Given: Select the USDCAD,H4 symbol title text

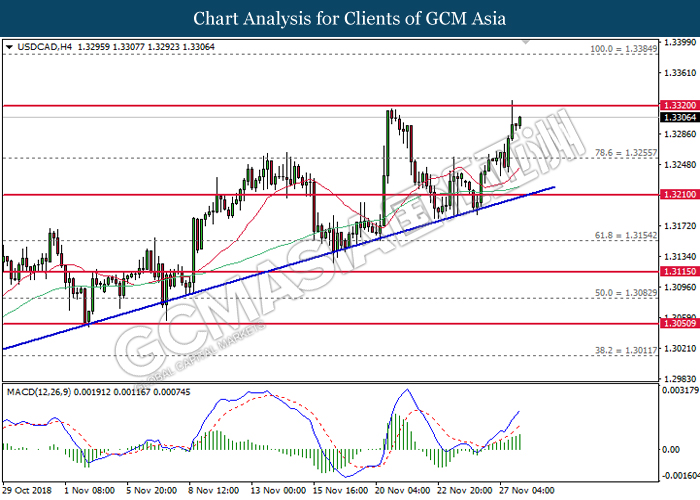Looking at the screenshot, I should 45,46.
